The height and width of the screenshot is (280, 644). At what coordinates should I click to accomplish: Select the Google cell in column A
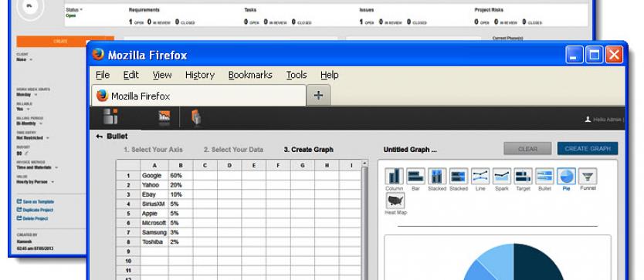coord(154,175)
